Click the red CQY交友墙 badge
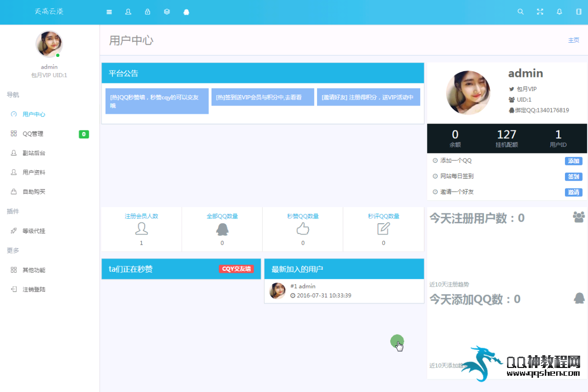 (x=236, y=269)
